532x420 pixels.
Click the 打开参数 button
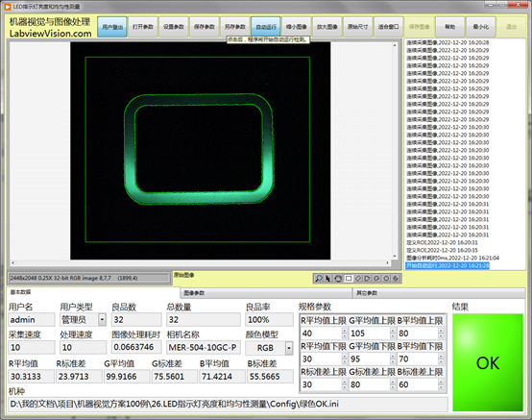click(x=143, y=27)
